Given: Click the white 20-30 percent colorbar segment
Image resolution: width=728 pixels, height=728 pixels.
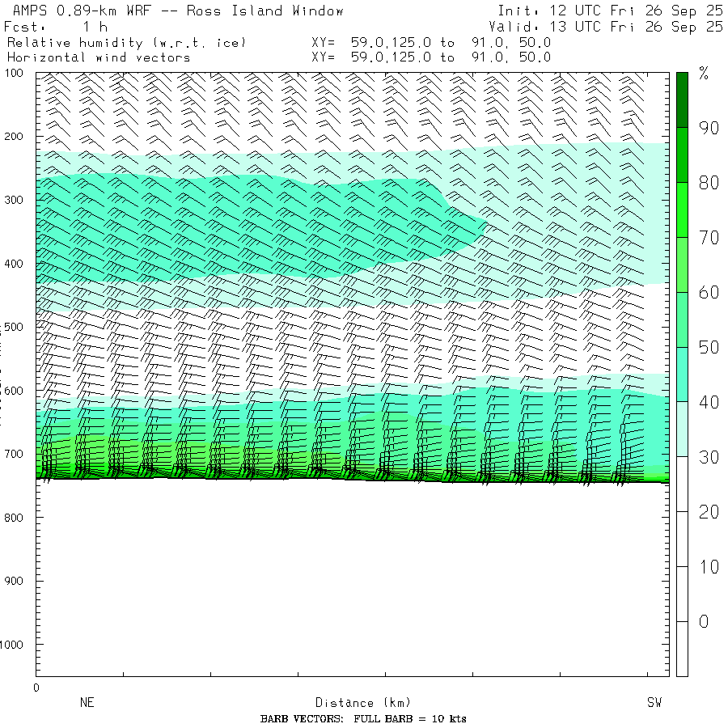Looking at the screenshot, I should (x=682, y=484).
